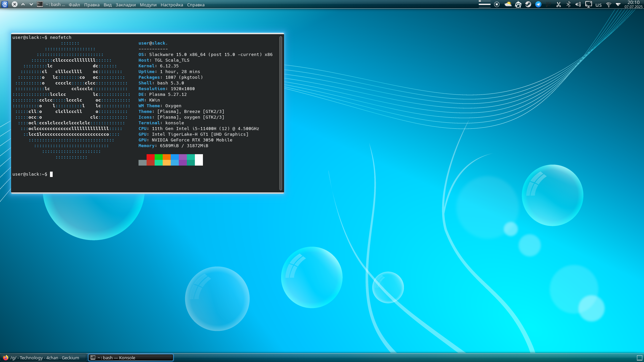This screenshot has height=362, width=644.
Task: Close the Konsole window with the X button
Action: click(15, 4)
